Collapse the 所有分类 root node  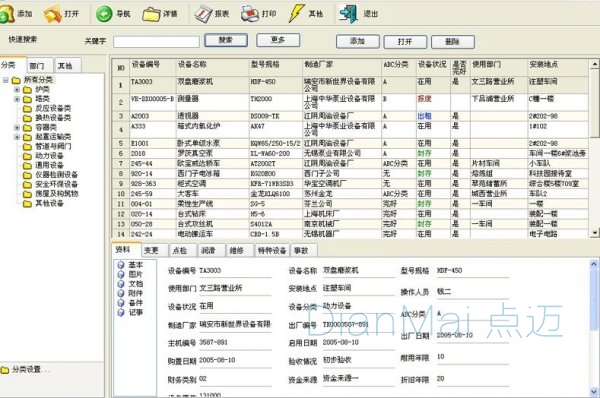click(6, 80)
